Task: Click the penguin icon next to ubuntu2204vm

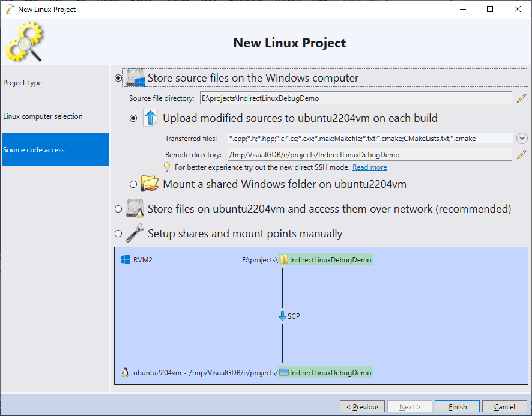Action: click(125, 373)
